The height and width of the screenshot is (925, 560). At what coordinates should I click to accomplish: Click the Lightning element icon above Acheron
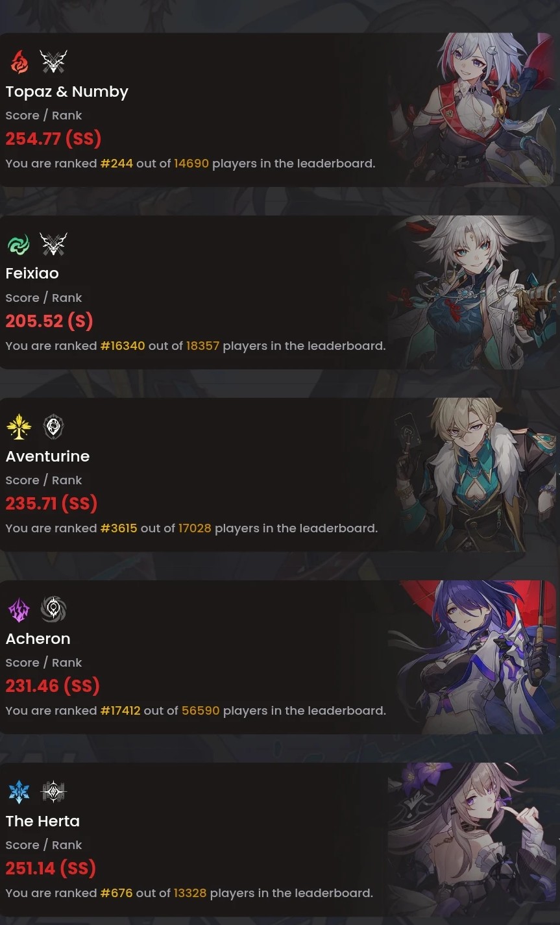(x=19, y=609)
